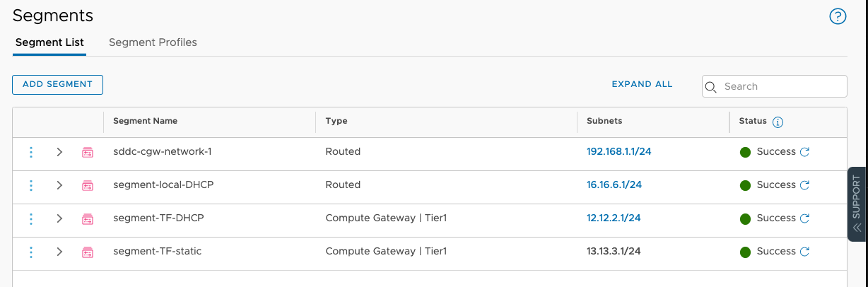The image size is (868, 287).
Task: Open the SUPPORT side panel
Action: coord(857,205)
